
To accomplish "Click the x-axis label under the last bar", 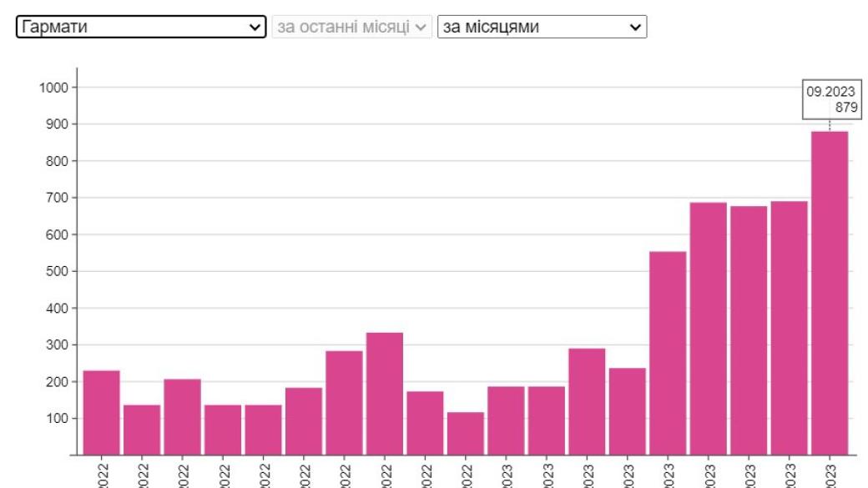I will pyautogui.click(x=829, y=472).
